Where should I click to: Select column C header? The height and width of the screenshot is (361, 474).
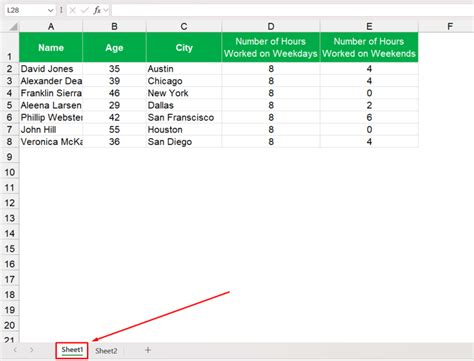184,26
